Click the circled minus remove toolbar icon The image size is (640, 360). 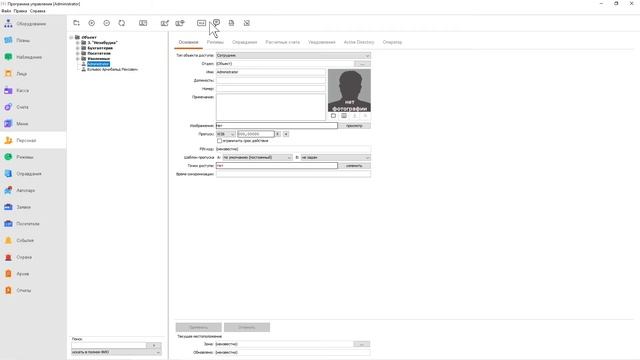click(107, 23)
